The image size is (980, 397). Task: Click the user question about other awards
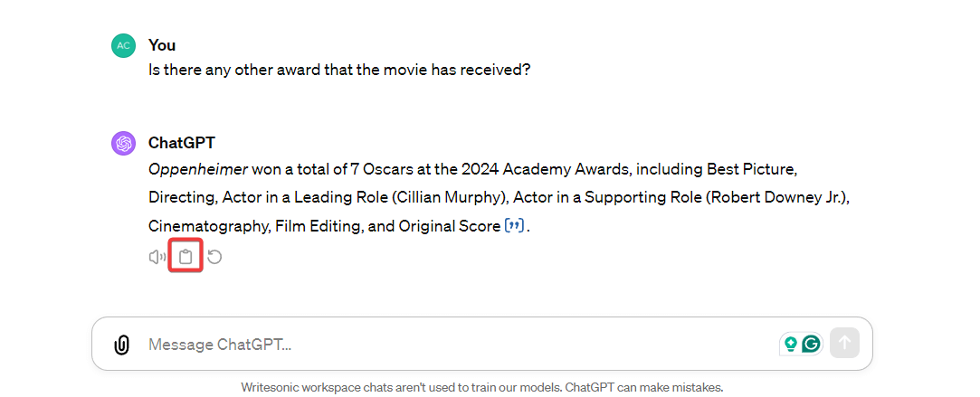click(x=339, y=69)
